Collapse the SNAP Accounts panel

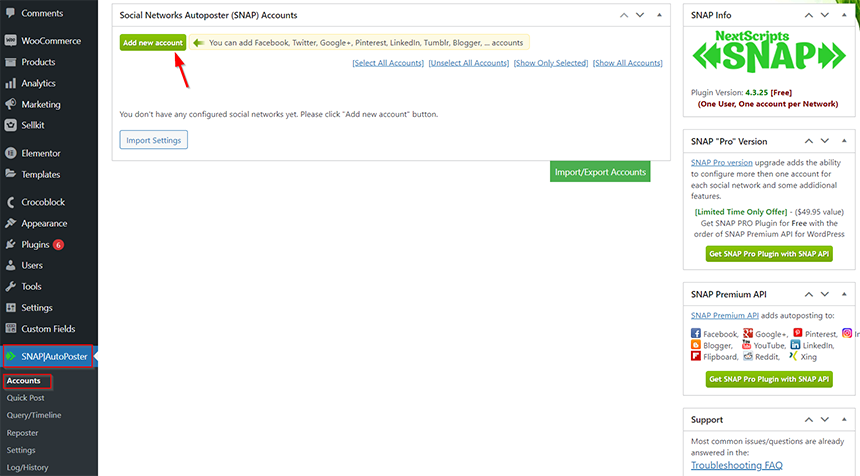pyautogui.click(x=659, y=15)
